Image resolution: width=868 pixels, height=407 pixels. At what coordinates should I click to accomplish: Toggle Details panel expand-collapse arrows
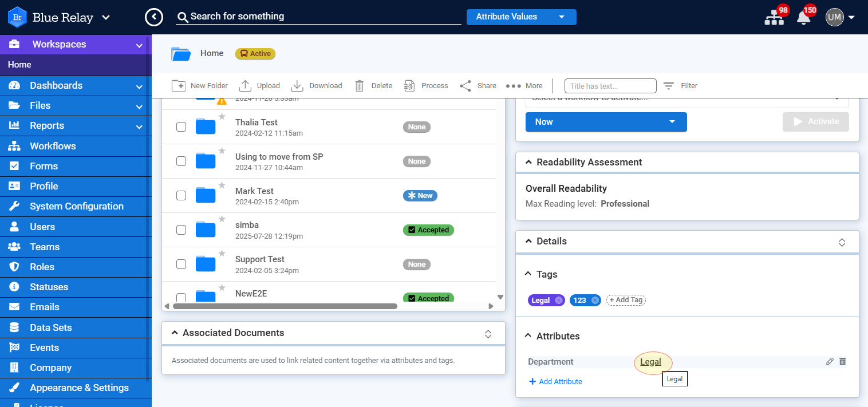(x=842, y=242)
